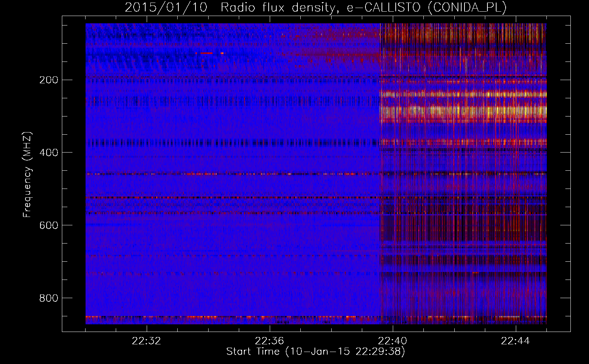This screenshot has width=589, height=364.
Task: Click the 22:44 time tick label
Action: pyautogui.click(x=516, y=341)
